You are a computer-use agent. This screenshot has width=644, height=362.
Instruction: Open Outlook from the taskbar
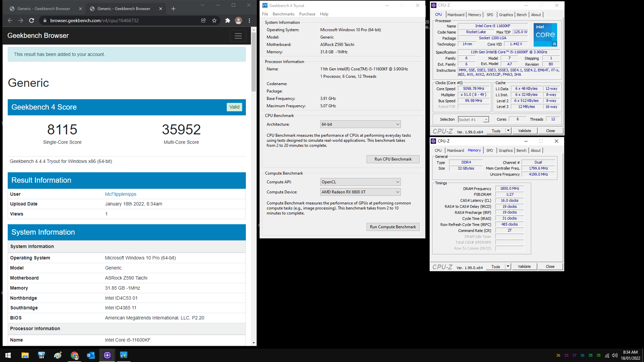click(91, 355)
